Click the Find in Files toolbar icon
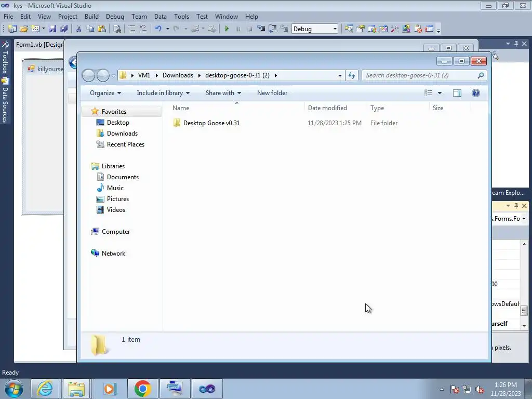The image size is (532, 399). (117, 29)
